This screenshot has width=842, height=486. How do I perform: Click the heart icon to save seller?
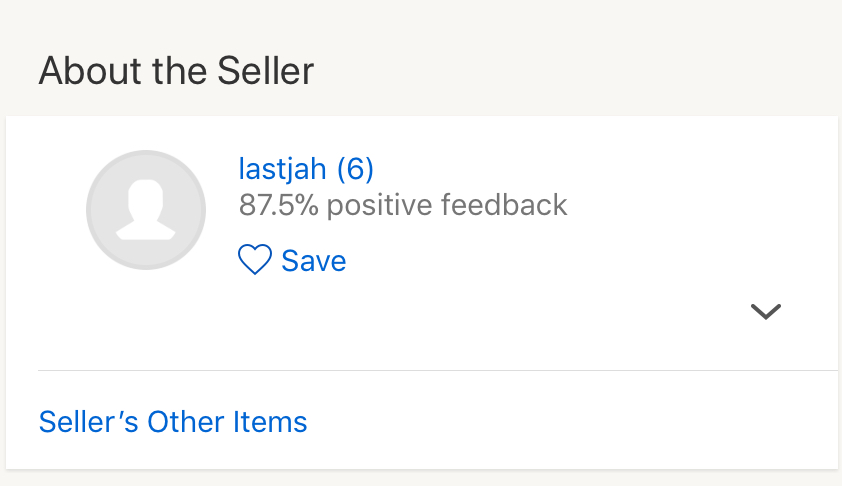(255, 259)
